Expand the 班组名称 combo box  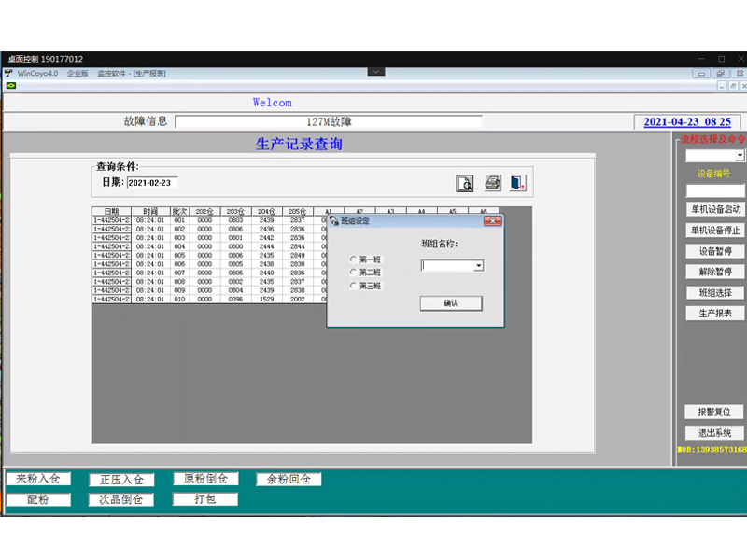[x=479, y=266]
